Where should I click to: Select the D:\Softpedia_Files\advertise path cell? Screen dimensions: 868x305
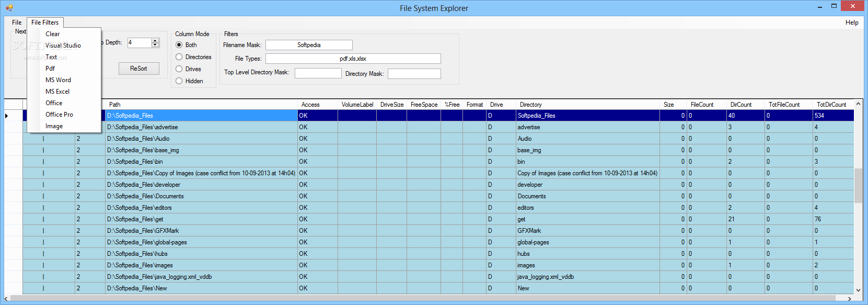coord(201,127)
